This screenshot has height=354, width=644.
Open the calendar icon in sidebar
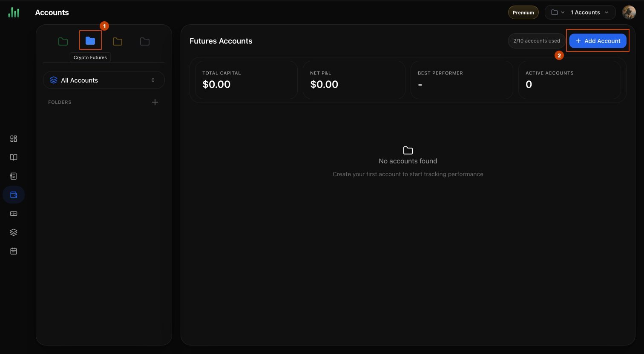pyautogui.click(x=14, y=251)
